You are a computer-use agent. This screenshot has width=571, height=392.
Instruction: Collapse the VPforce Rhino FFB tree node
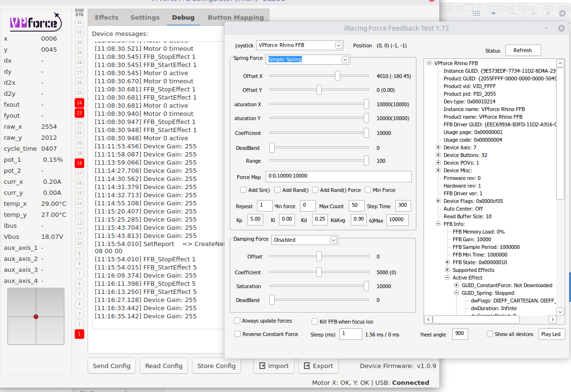pos(429,63)
